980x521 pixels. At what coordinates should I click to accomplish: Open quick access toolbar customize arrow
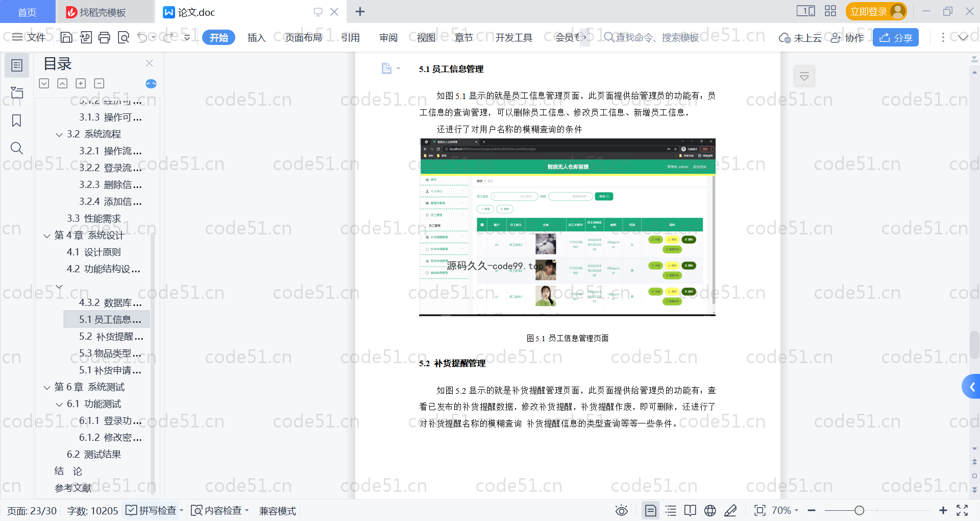click(187, 37)
